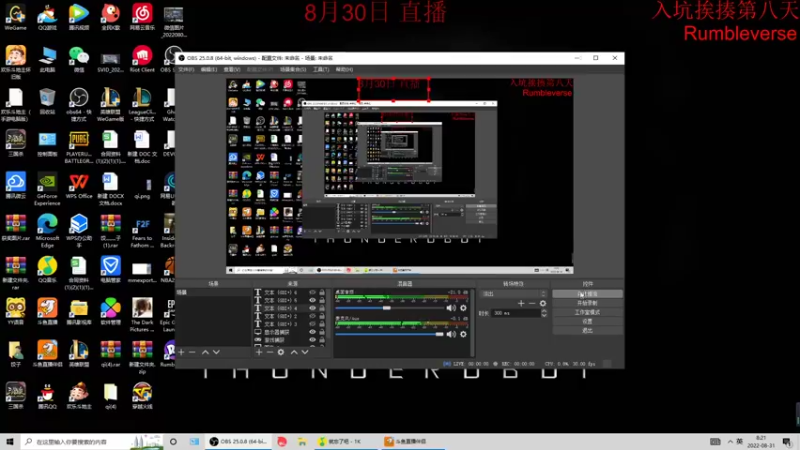Decrease transition duration with down arrow
Screen dimensions: 800x450
pos(544,315)
